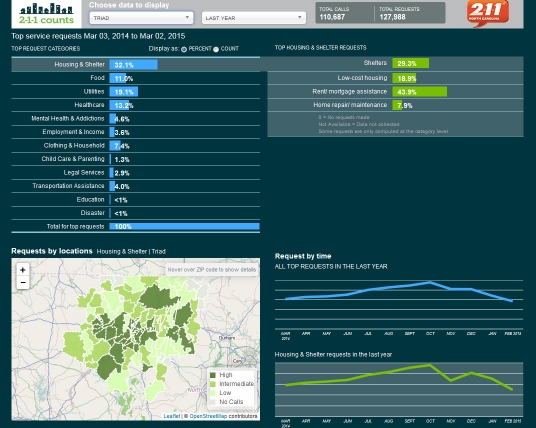Click the Rent/mortgage assistance green bar

419,92
